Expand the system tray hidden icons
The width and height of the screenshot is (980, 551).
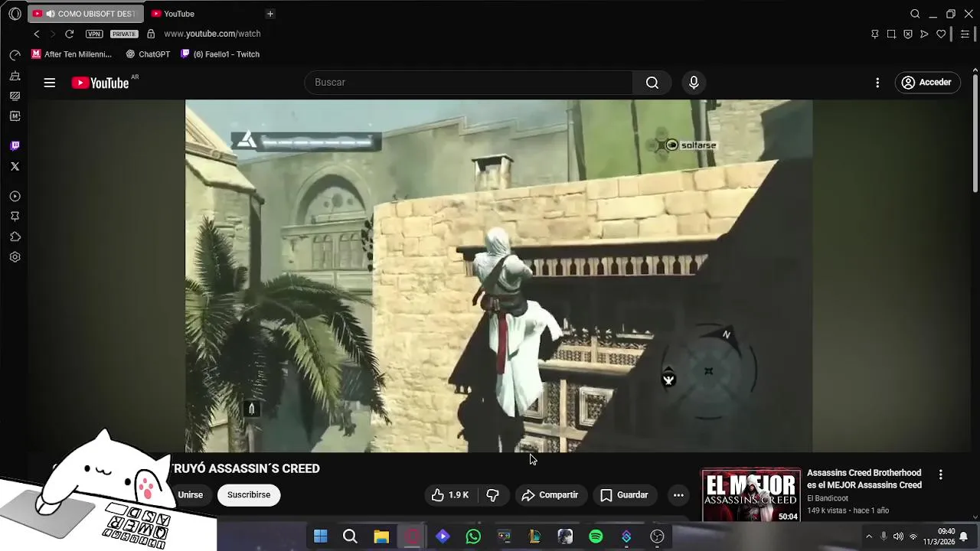tap(868, 536)
